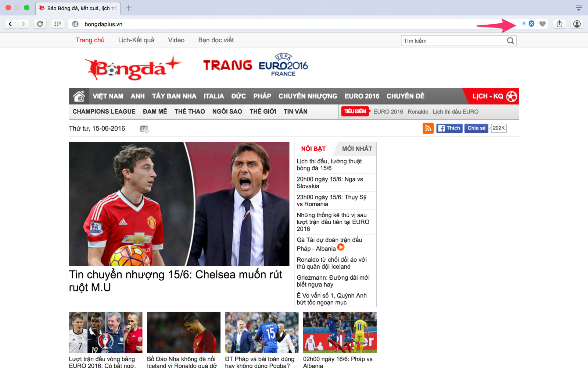Open the link 20h00 ngày 15/6: Nga vs Slovakia
The image size is (588, 368).
pos(330,183)
